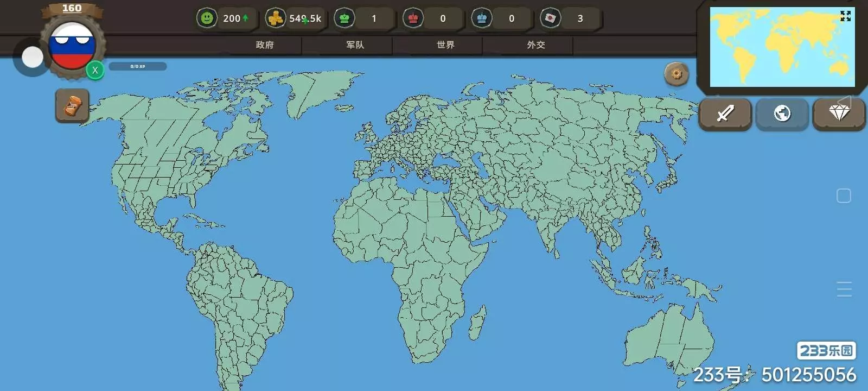Tap the map scroll resource icon
The height and width of the screenshot is (391, 868).
click(551, 18)
